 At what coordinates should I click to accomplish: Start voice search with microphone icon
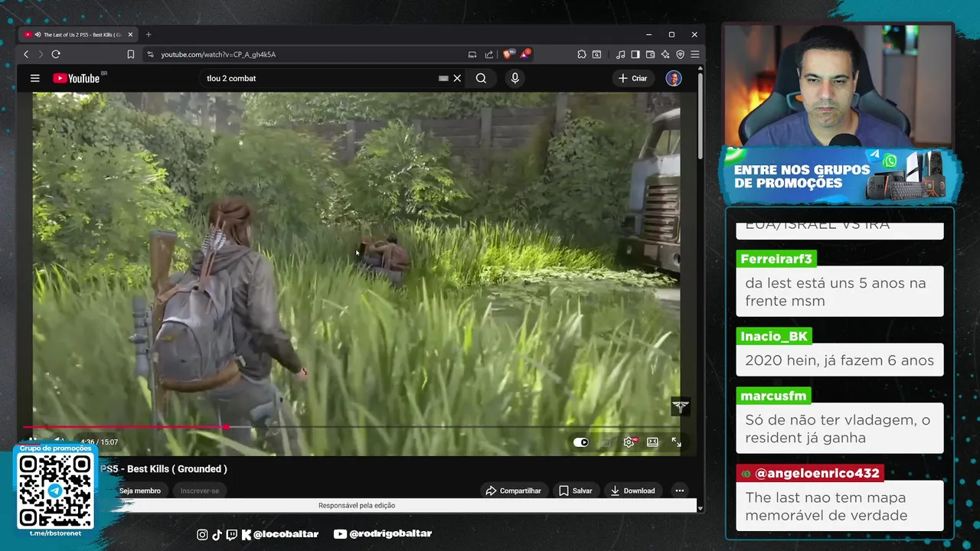(x=514, y=78)
